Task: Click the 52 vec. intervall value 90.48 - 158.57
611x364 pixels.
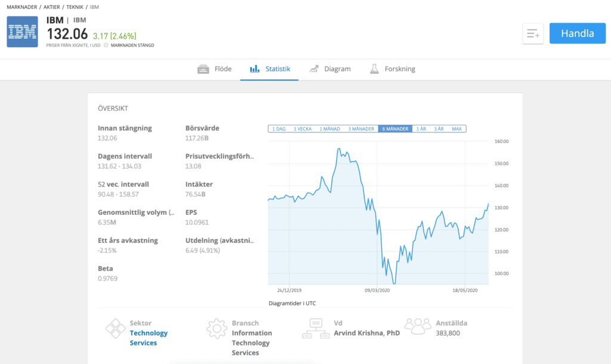Action: point(118,194)
